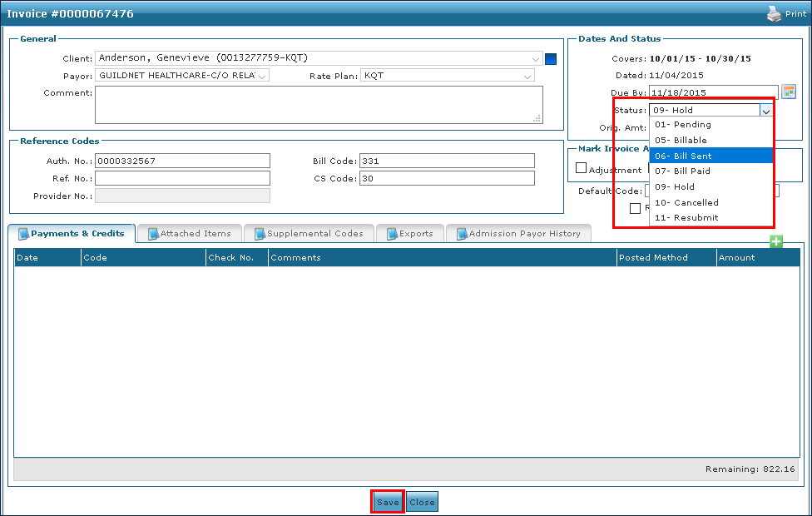Go to the Exports tab
812x516 pixels.
(x=409, y=234)
